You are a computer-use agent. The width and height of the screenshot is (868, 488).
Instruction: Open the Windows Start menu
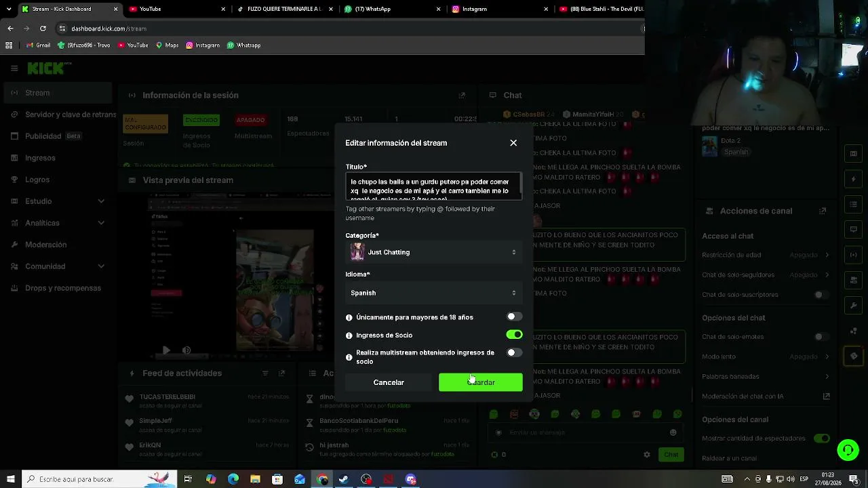pyautogui.click(x=9, y=479)
